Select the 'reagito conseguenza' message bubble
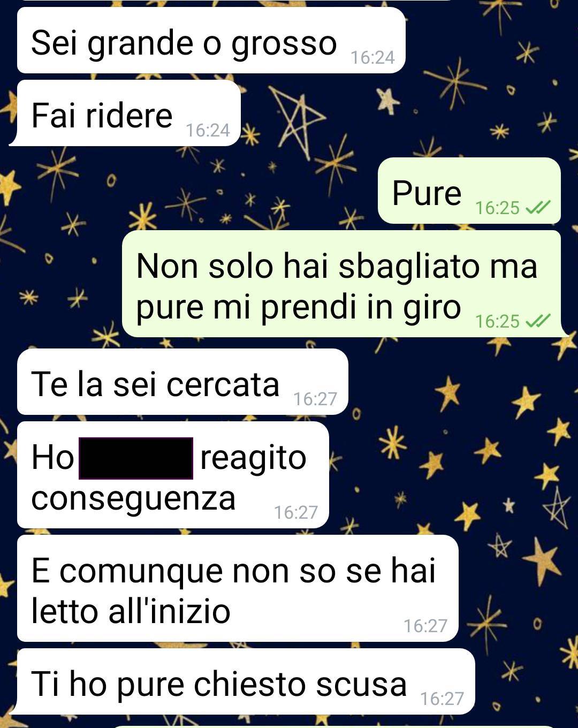 (173, 475)
